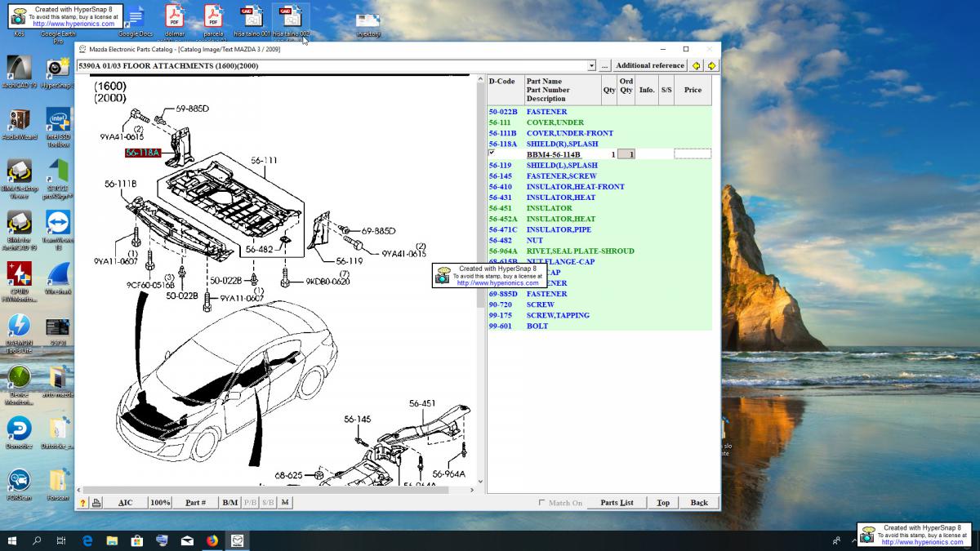
Task: Select the 56-111B COVER,UNDER-FRONT row
Action: click(599, 133)
